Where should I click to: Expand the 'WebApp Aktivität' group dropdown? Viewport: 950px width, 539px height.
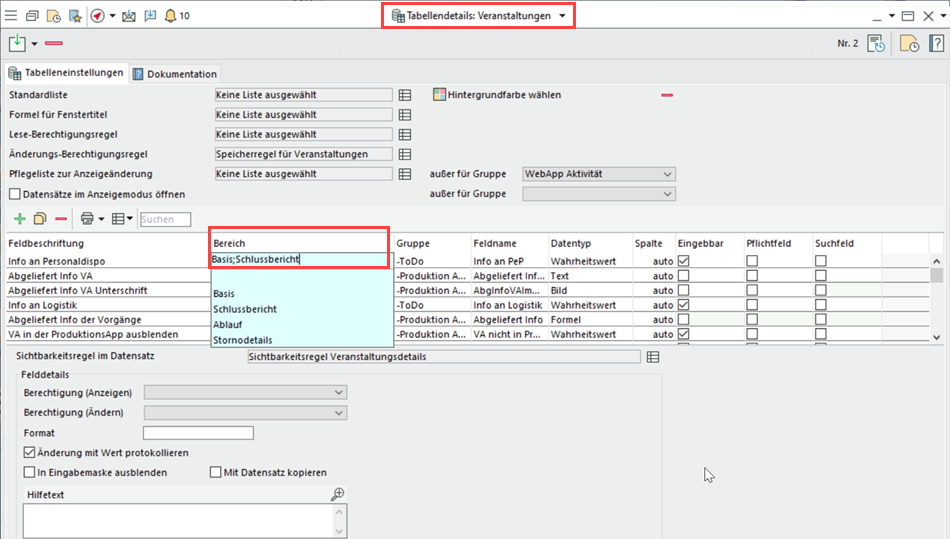click(x=667, y=174)
